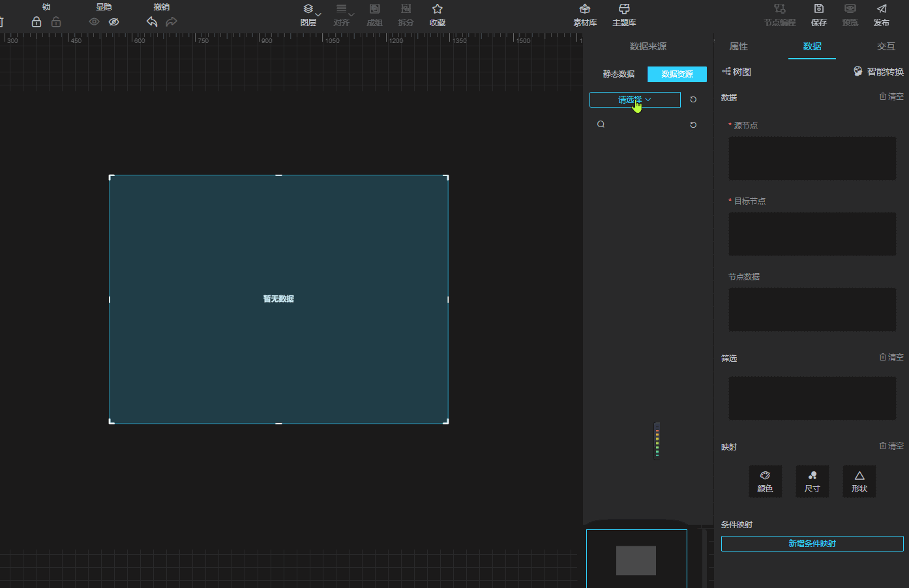Open the 对齐 align dropdown
Image resolution: width=909 pixels, height=588 pixels.
click(x=342, y=15)
